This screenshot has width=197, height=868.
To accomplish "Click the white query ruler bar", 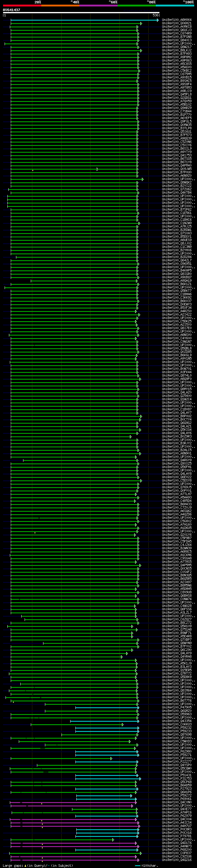I will [81, 13].
